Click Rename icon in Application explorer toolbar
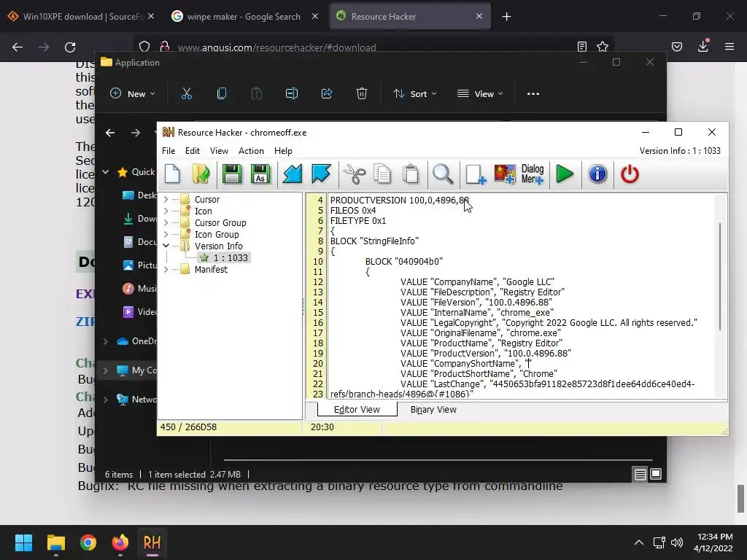This screenshot has height=560, width=747. tap(292, 94)
